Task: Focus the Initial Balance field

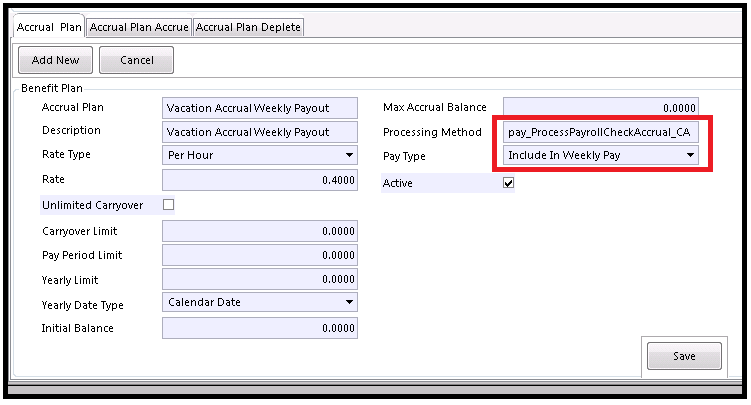Action: (260, 328)
